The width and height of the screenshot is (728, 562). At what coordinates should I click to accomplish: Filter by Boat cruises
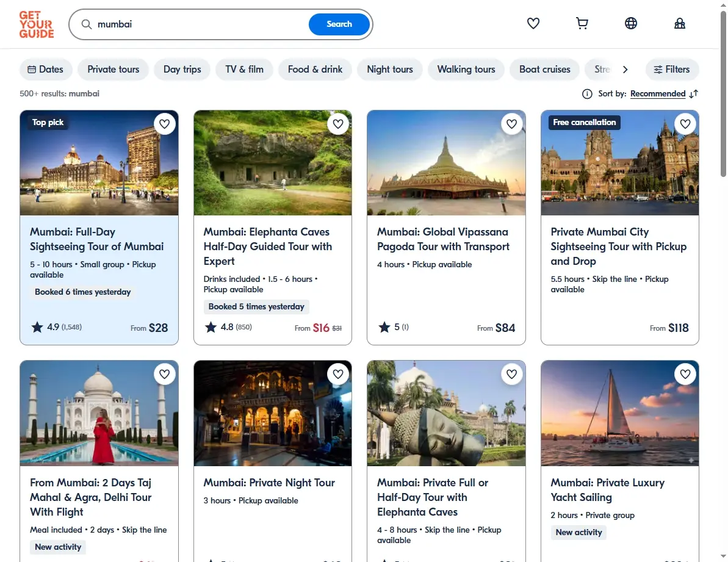pos(544,70)
